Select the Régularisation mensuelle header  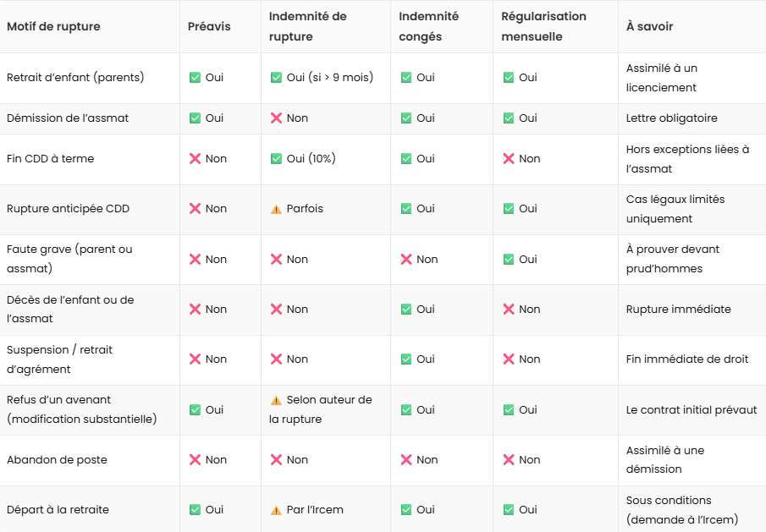pyautogui.click(x=543, y=25)
